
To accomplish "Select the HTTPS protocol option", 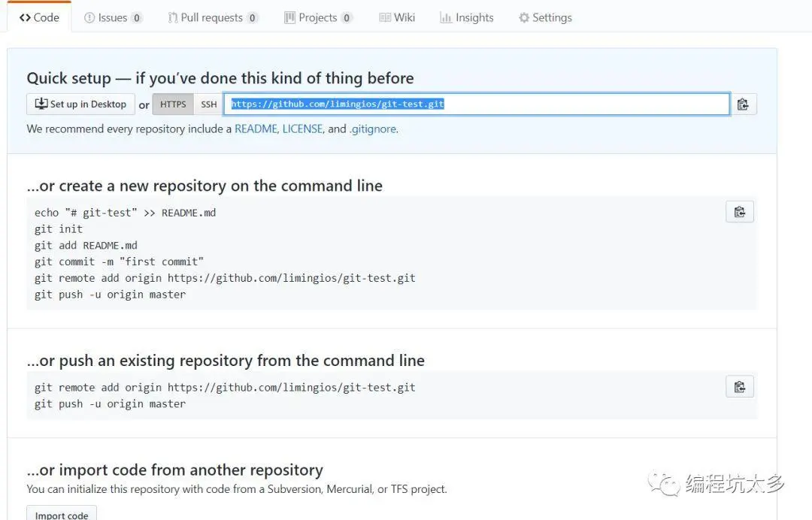I will pos(173,104).
